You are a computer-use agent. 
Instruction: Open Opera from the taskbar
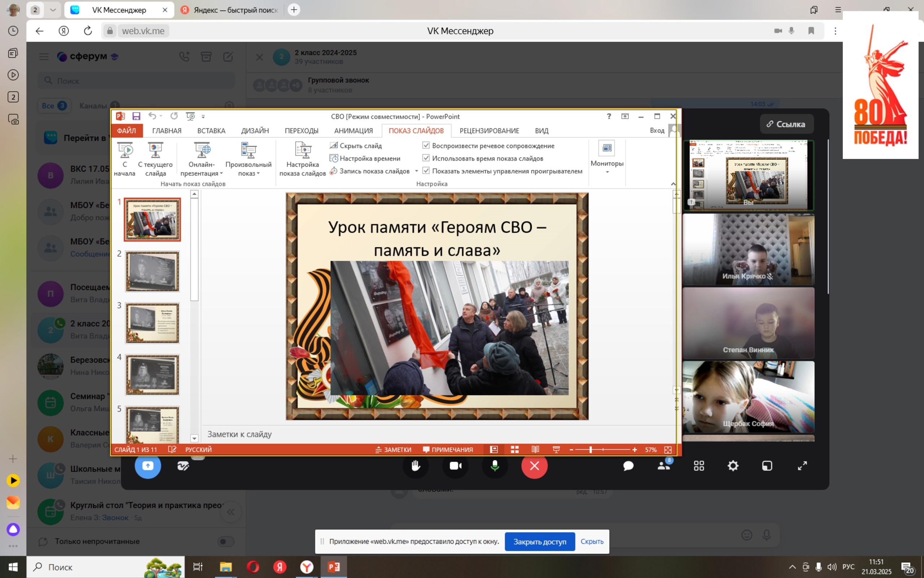point(253,567)
